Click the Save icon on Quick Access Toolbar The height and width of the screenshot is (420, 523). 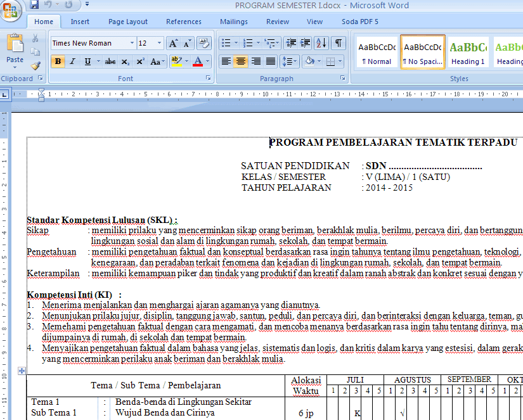[33, 5]
